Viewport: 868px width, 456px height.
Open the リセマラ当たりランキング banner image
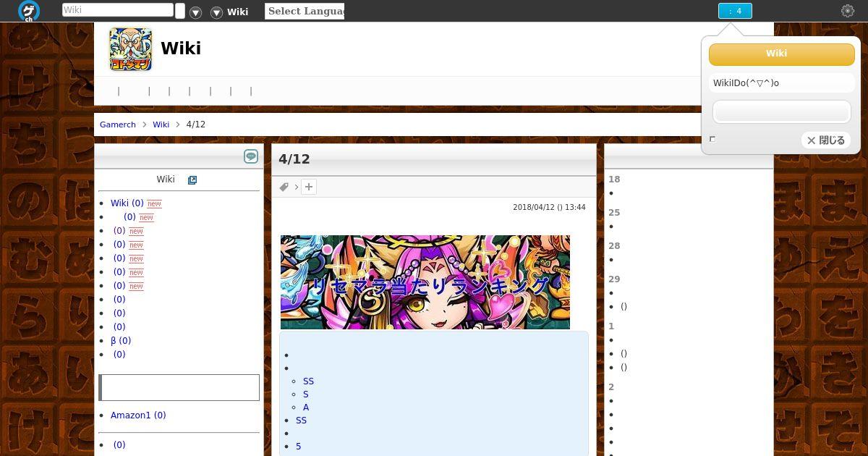pos(425,282)
